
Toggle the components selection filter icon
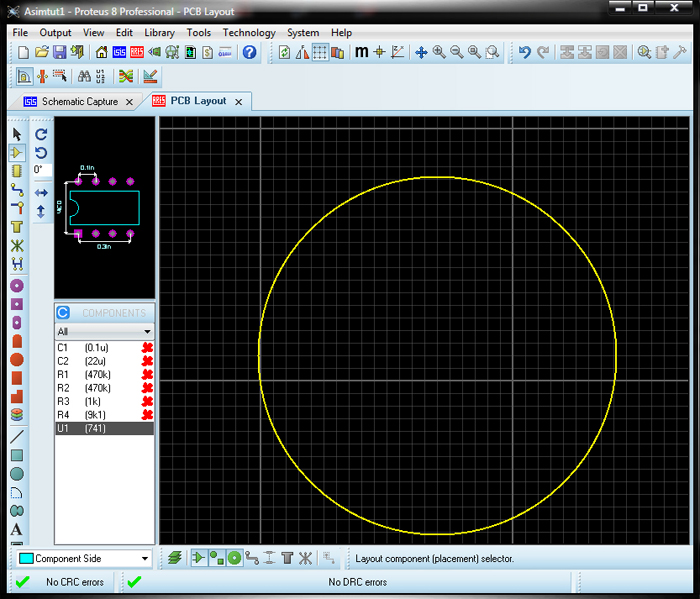pos(199,558)
